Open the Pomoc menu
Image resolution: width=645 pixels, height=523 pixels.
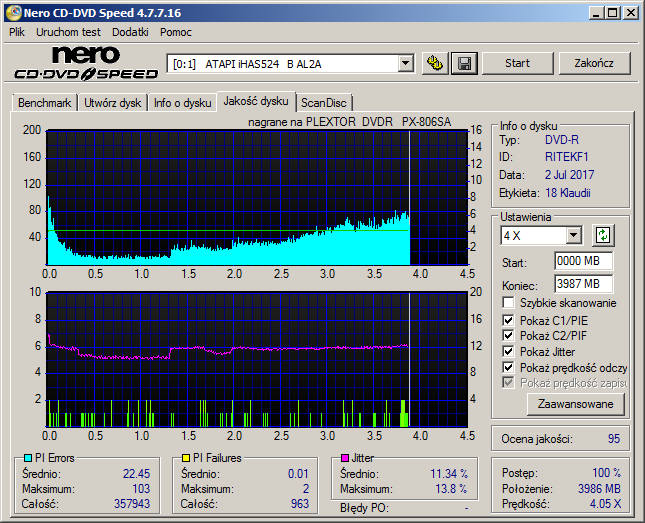point(176,32)
